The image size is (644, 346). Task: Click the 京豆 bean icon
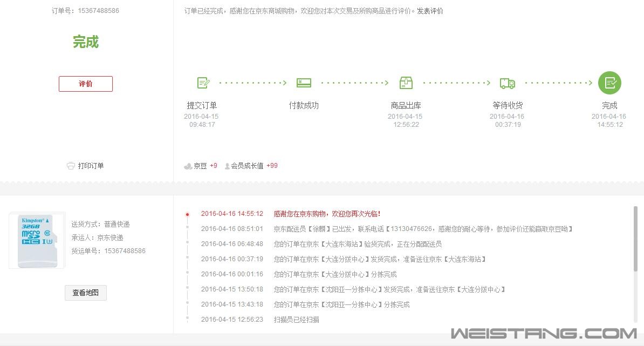pos(188,166)
